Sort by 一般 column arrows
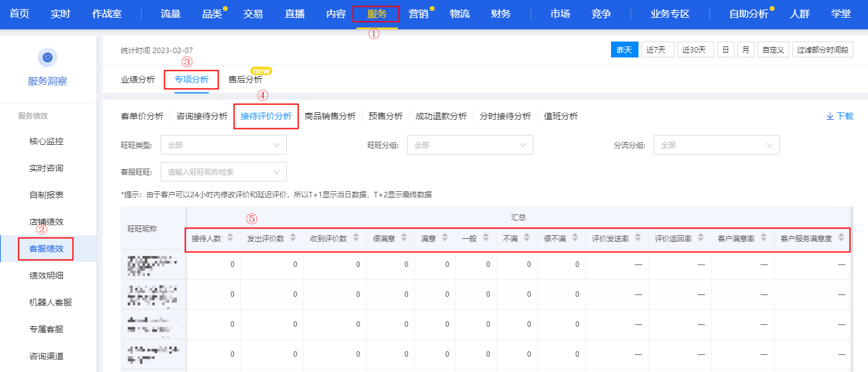Image resolution: width=868 pixels, height=372 pixels. tap(486, 238)
